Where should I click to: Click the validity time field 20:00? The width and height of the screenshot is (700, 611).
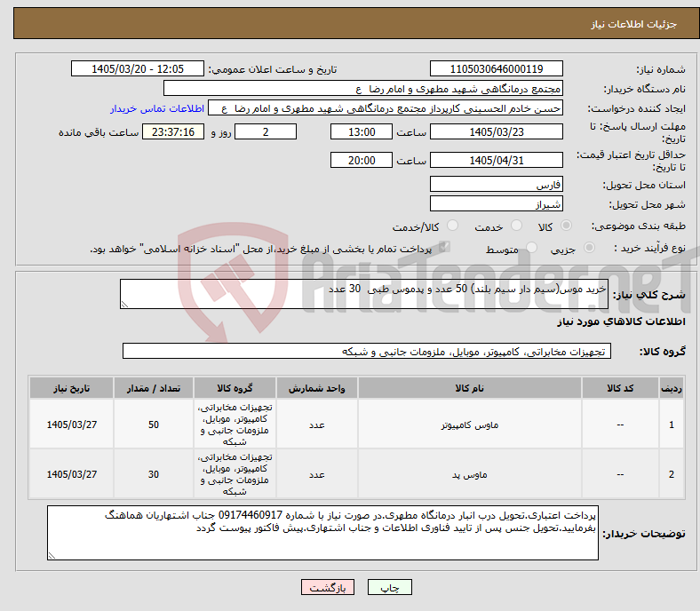362,160
